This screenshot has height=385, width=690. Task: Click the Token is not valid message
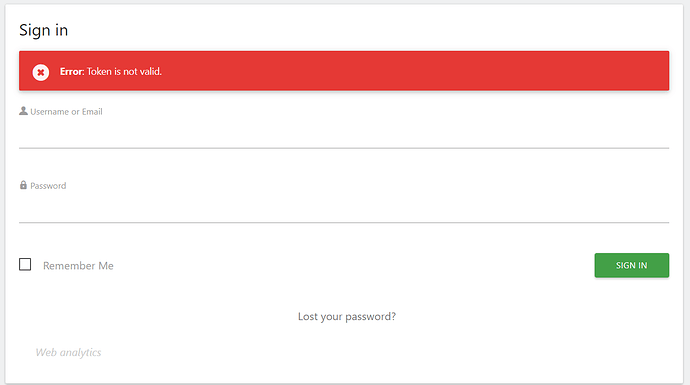[x=124, y=71]
